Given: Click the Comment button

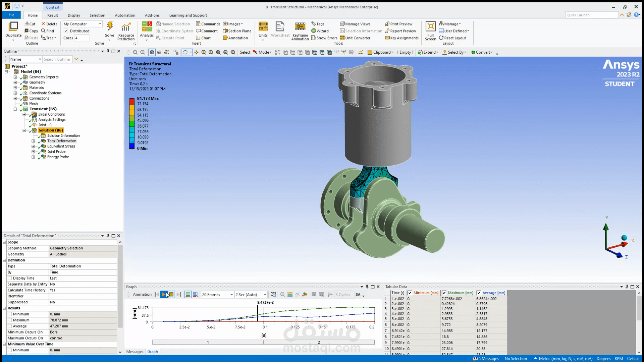Looking at the screenshot, I should [x=207, y=31].
